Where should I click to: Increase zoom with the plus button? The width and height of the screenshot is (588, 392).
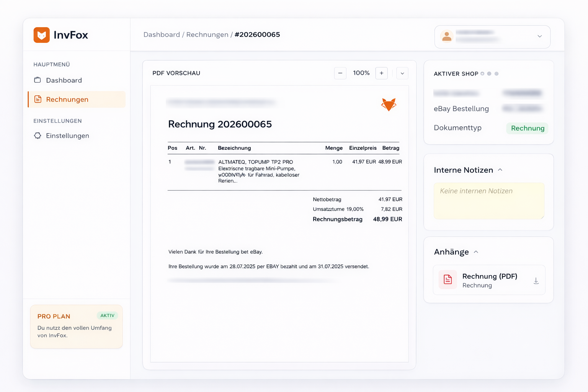click(x=381, y=73)
